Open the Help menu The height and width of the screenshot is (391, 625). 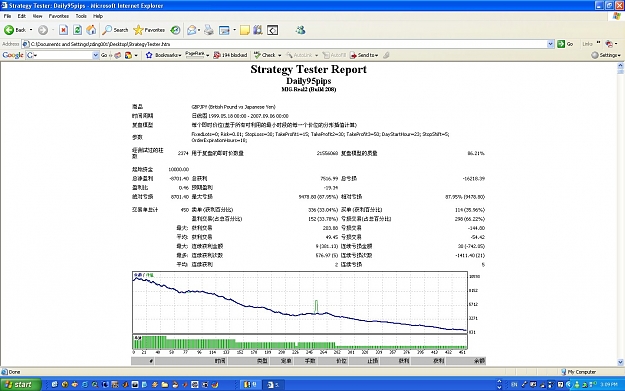[98, 16]
